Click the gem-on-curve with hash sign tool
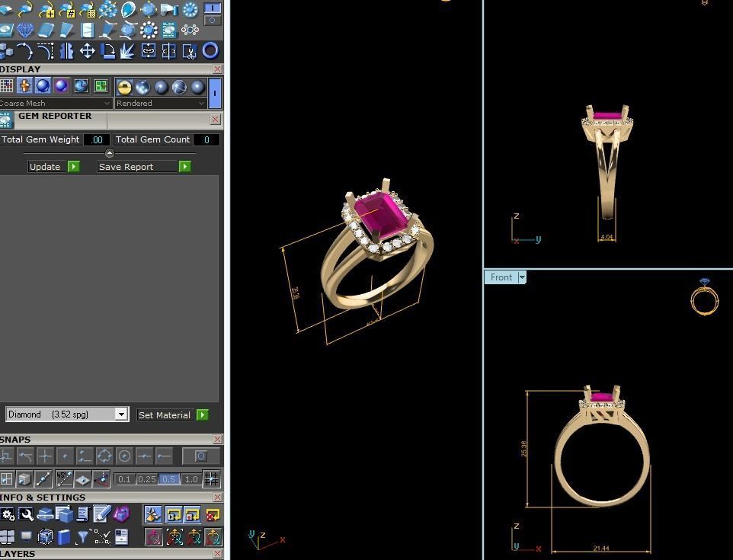The image size is (733, 560). click(66, 9)
